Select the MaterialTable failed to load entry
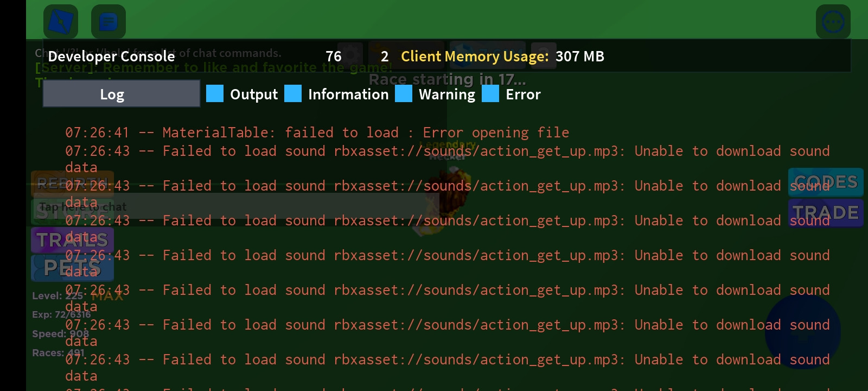 [x=317, y=133]
